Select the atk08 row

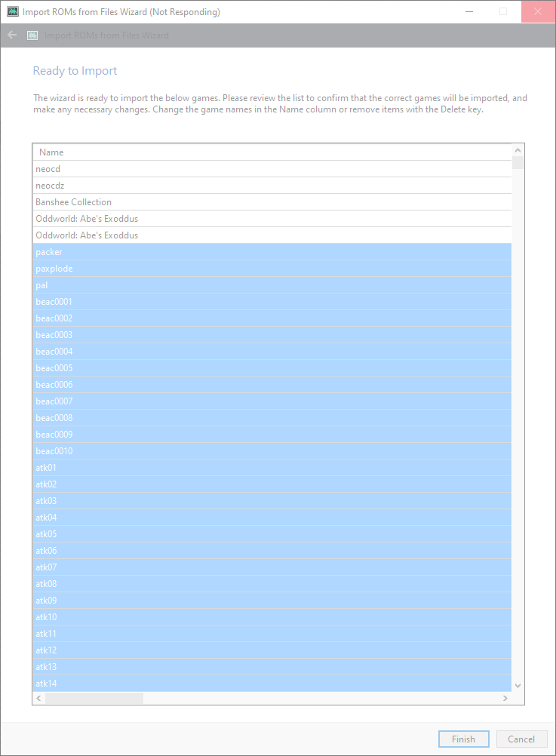point(272,583)
